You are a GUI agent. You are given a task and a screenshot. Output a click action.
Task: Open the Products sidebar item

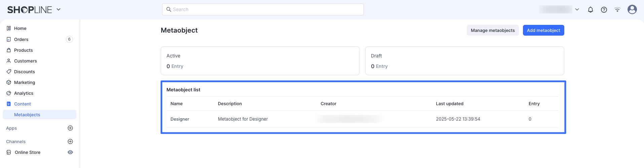(x=23, y=50)
